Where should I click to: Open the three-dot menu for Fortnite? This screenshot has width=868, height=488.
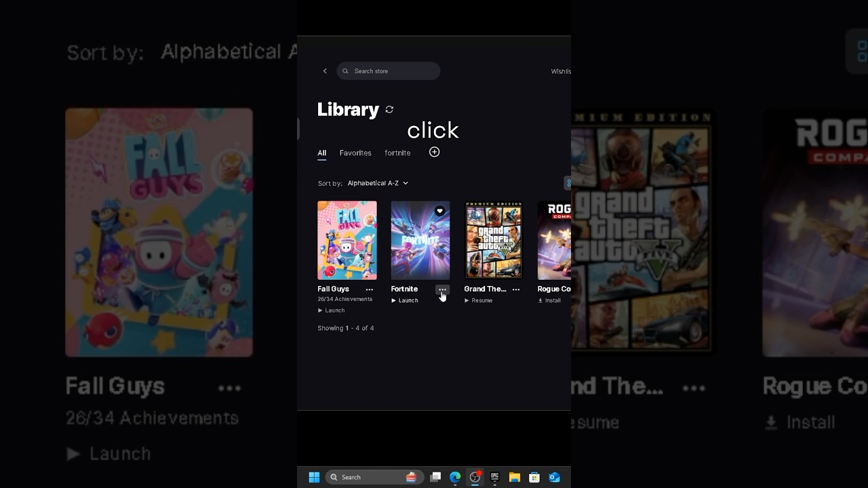tap(443, 289)
